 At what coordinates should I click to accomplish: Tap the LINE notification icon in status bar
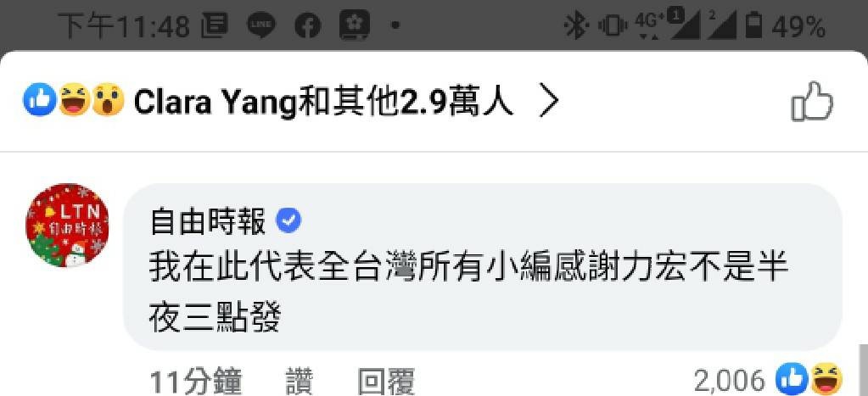[260, 25]
